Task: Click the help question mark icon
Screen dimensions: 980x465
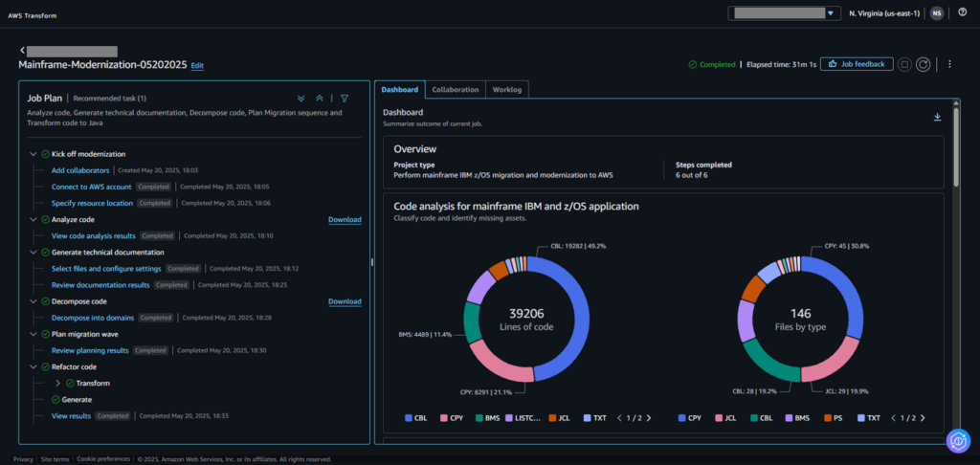Action: coord(963,11)
